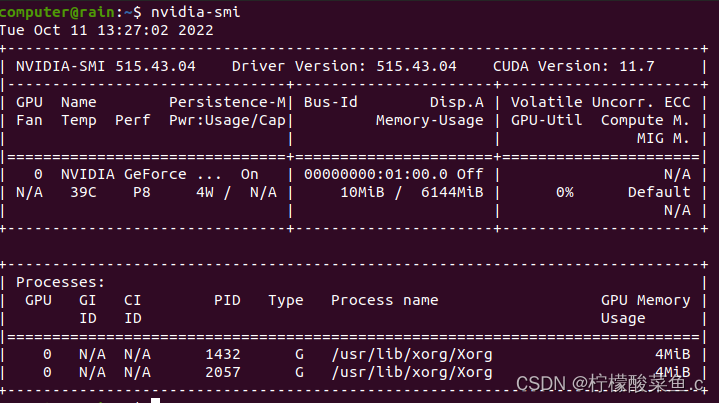Click total memory '6144MiB'

point(452,193)
